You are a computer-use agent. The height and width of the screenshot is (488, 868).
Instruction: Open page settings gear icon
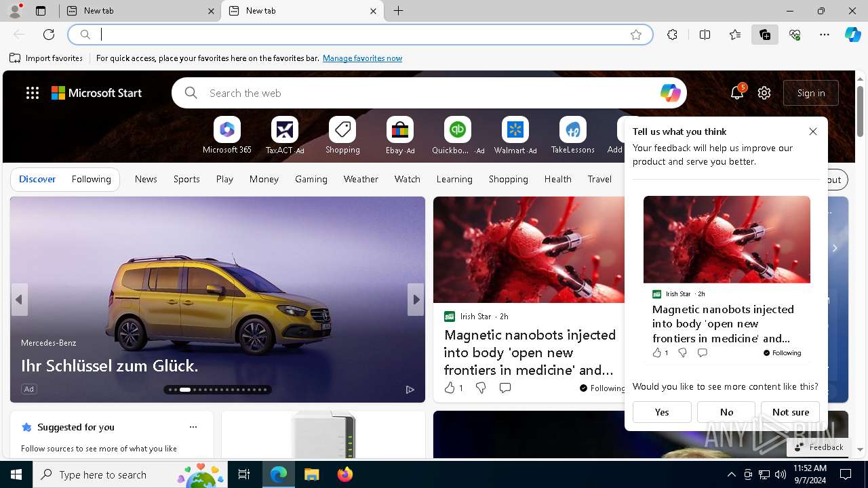click(764, 93)
